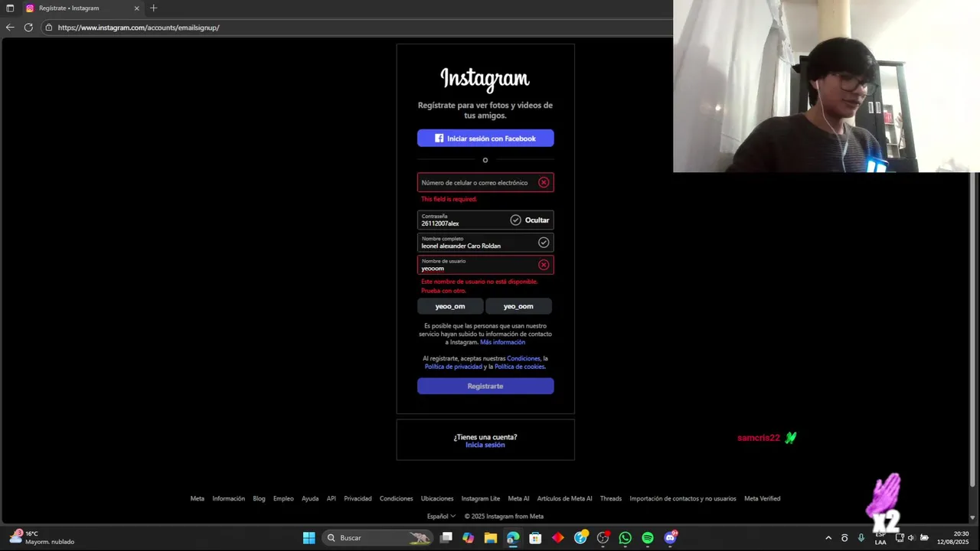Close the Regístrate Instagram tab
The image size is (980, 551).
[x=137, y=8]
